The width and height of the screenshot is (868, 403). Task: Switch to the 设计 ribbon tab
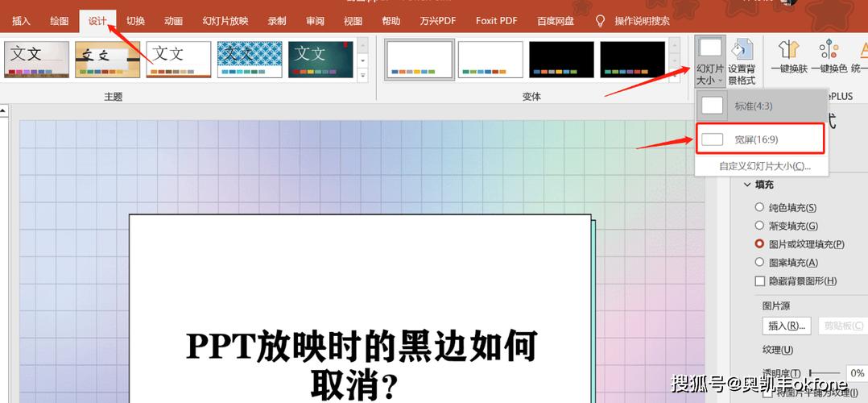(97, 21)
